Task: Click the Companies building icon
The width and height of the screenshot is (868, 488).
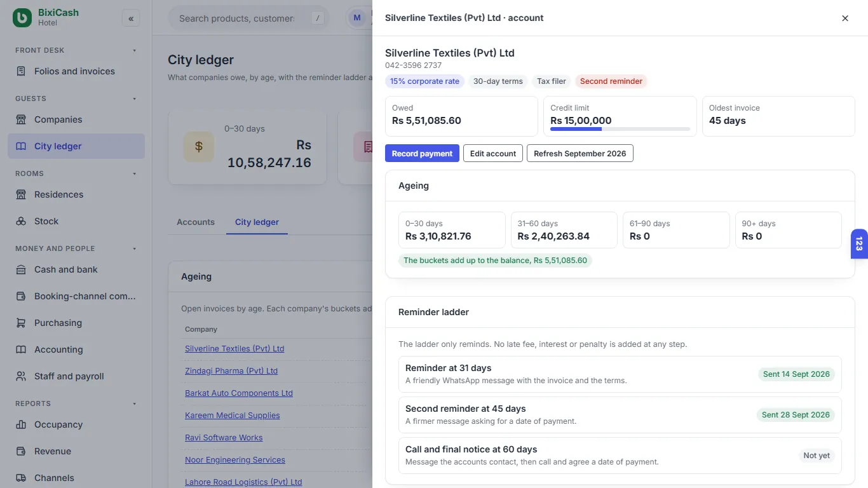Action: pyautogui.click(x=21, y=119)
